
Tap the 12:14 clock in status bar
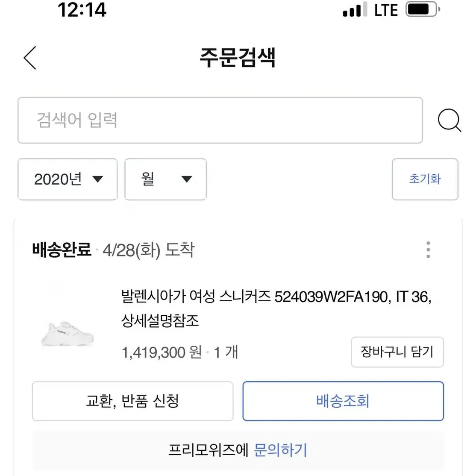click(x=82, y=10)
